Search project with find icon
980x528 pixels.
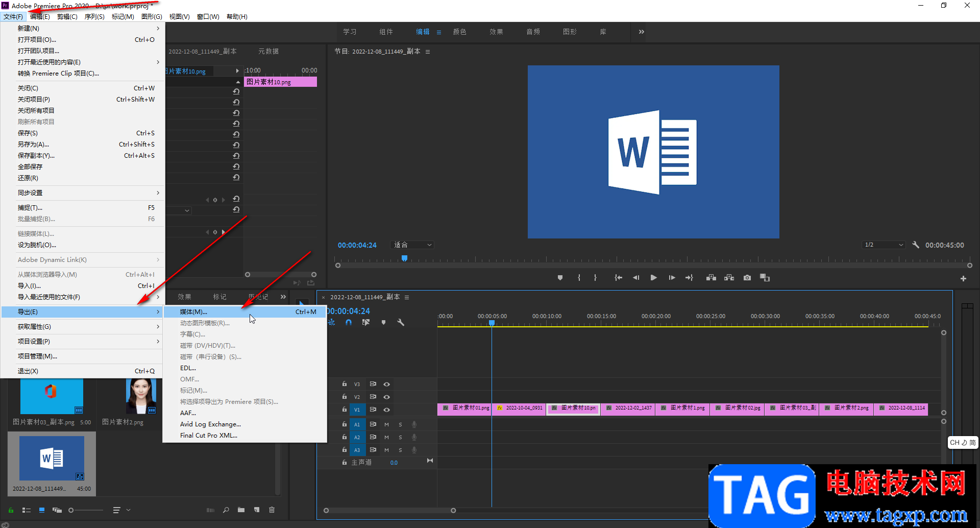pyautogui.click(x=226, y=510)
